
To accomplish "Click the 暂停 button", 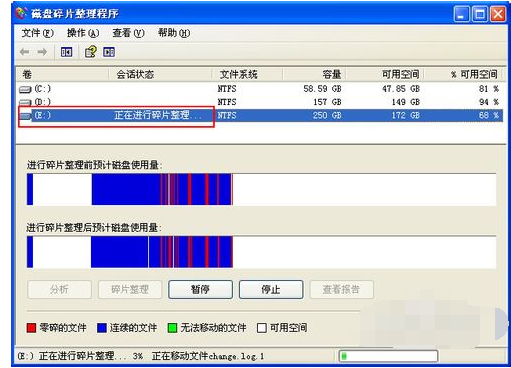I will pyautogui.click(x=200, y=289).
